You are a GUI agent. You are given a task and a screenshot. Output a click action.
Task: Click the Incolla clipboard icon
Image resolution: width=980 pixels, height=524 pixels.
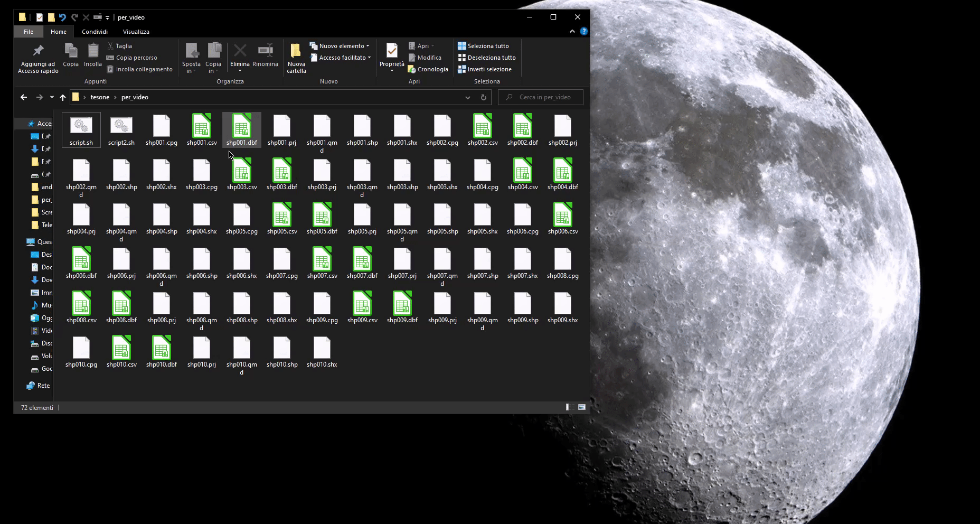click(93, 51)
